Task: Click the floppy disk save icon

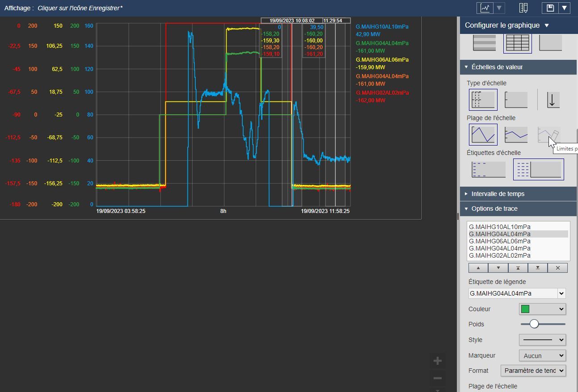Action: pos(550,8)
